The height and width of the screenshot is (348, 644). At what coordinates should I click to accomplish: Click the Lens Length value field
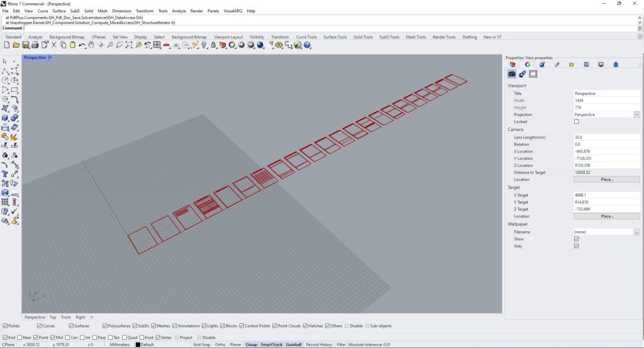(607, 137)
